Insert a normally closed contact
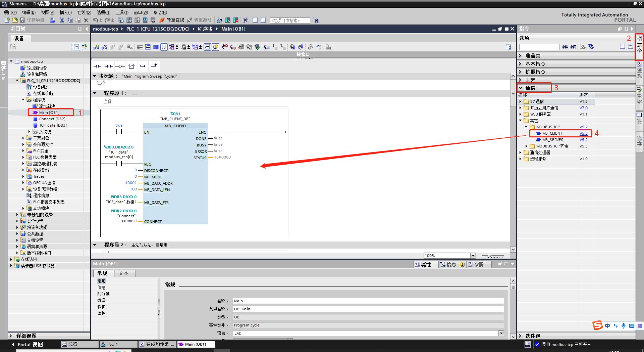644x352 pixels. [109, 66]
